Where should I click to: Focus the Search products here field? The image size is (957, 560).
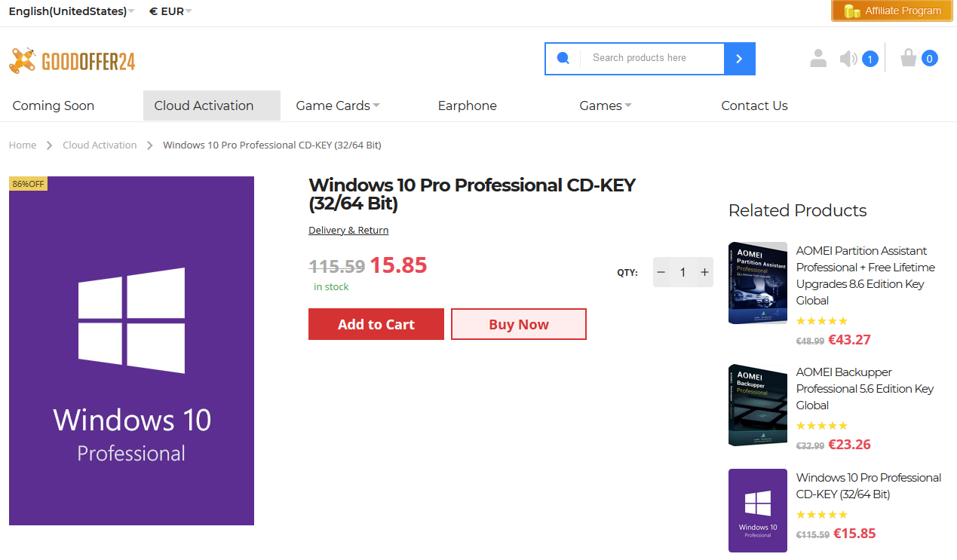coord(652,58)
